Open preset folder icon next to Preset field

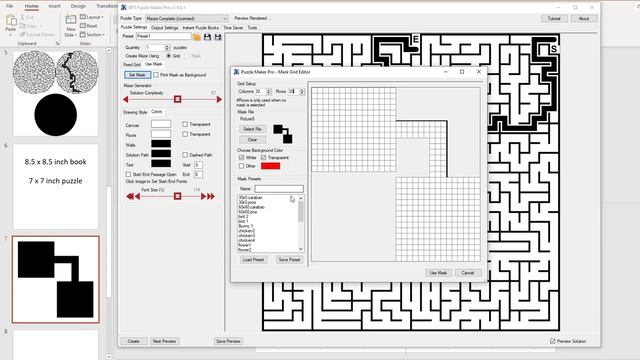(x=197, y=37)
